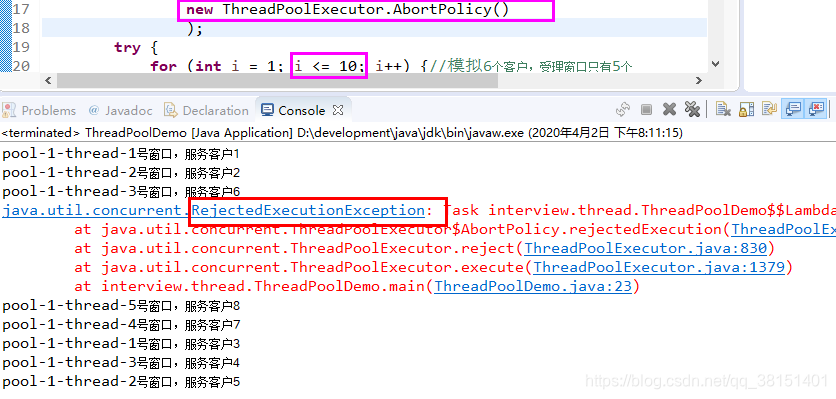Click 'at interview.thread.ThreadPoolDemo.main' text
The width and height of the screenshot is (836, 399).
(x=250, y=286)
